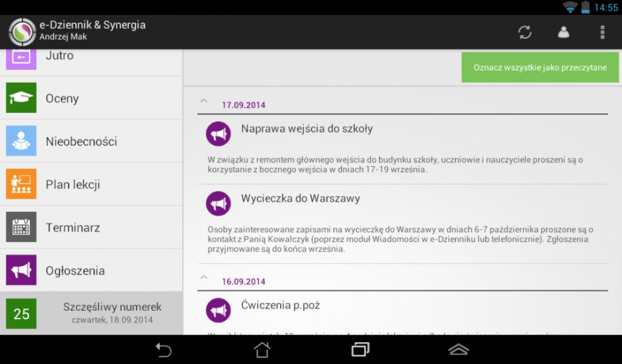Tap the up-chevron navigation bar button
Image resolution: width=622 pixels, height=364 pixels.
pyautogui.click(x=459, y=349)
